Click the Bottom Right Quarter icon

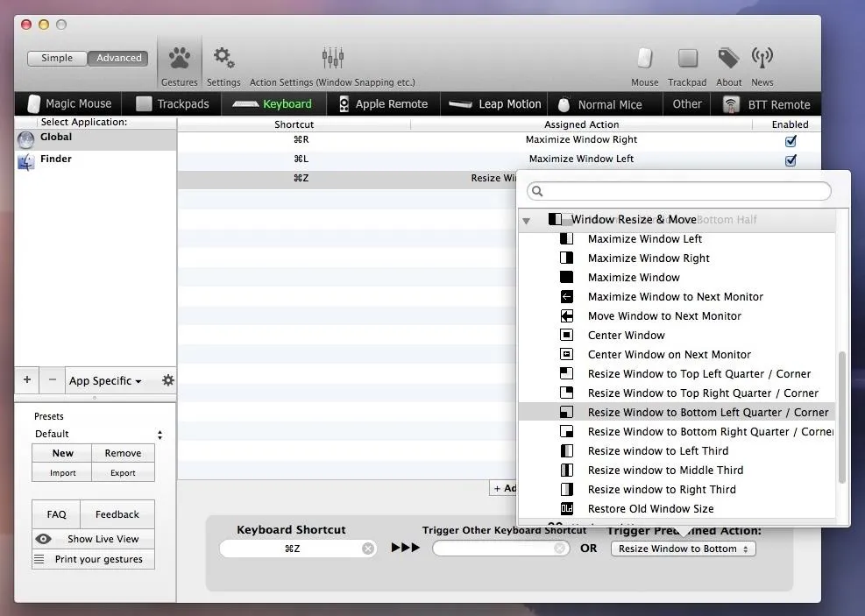click(566, 432)
